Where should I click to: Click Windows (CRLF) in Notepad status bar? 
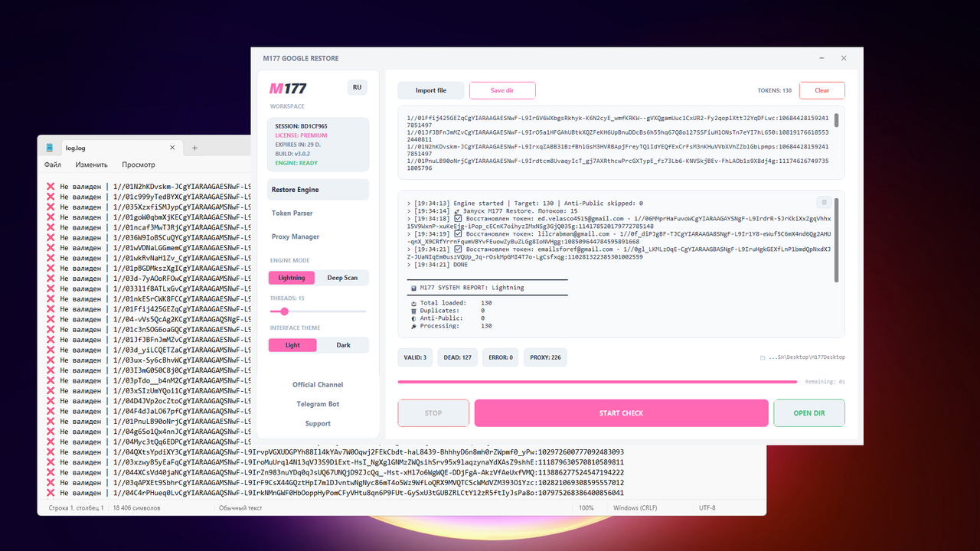[x=636, y=508]
